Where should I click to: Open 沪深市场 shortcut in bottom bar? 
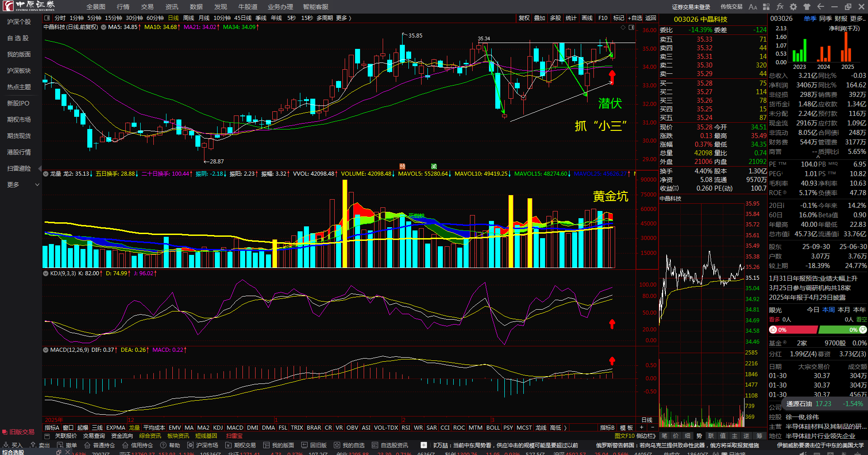point(203,445)
